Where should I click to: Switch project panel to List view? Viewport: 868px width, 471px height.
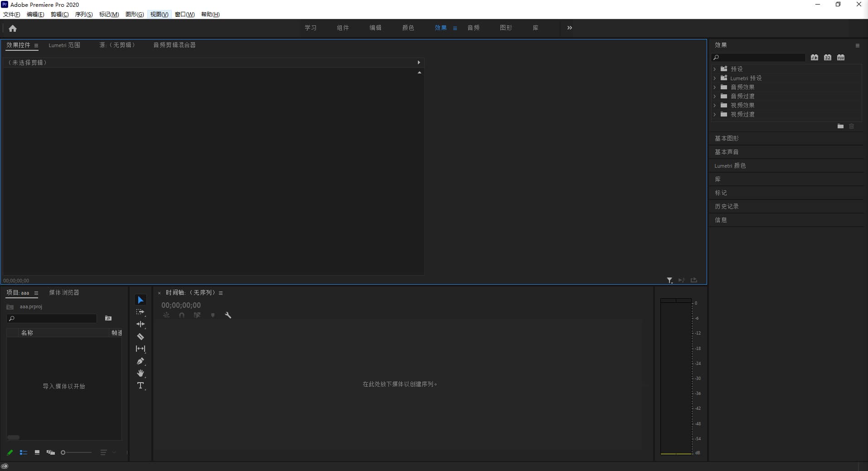coord(24,452)
